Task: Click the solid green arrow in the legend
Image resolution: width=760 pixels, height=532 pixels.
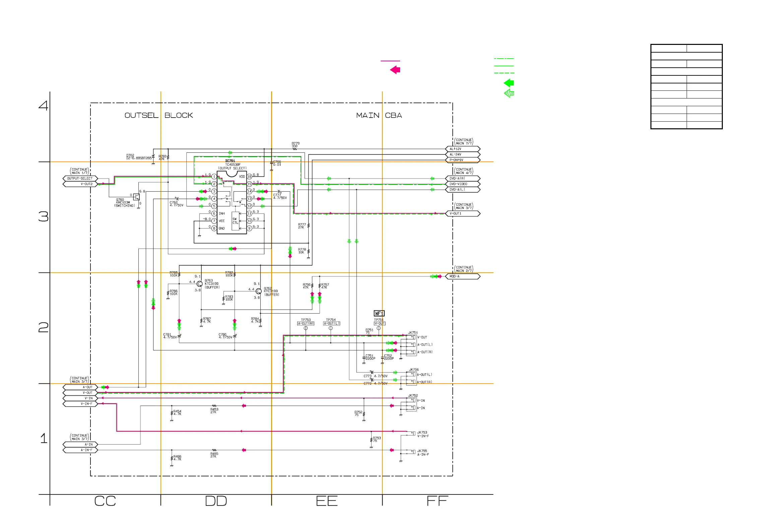Action: coord(509,83)
